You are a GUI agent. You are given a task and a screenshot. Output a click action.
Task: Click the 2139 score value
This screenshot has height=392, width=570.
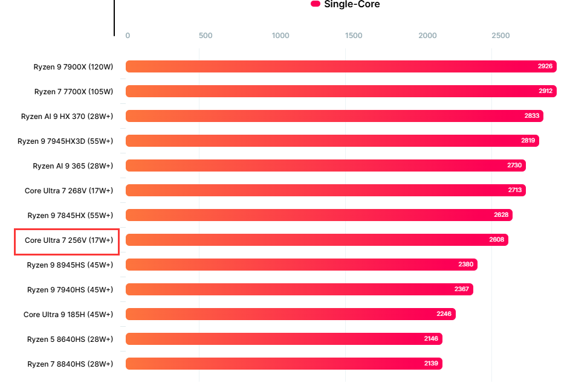[x=431, y=364]
